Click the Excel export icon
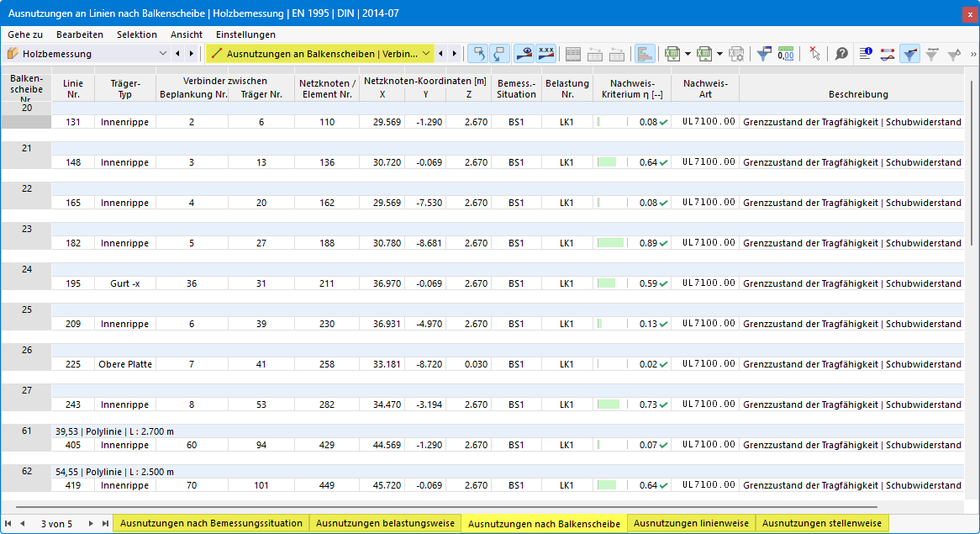 (x=672, y=54)
